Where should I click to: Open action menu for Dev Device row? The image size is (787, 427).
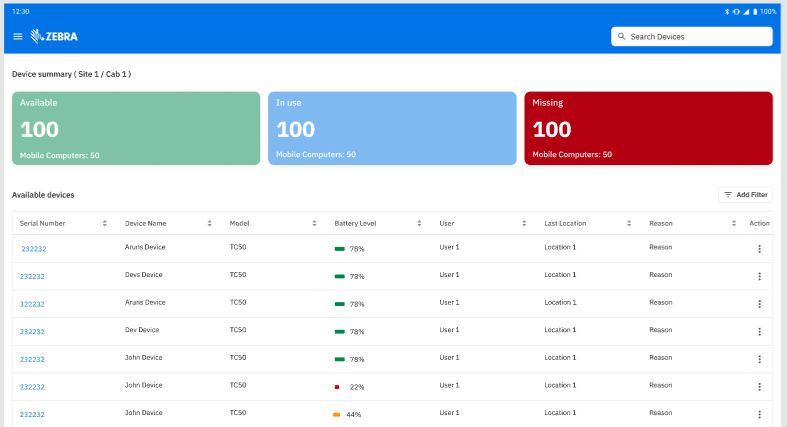[759, 331]
